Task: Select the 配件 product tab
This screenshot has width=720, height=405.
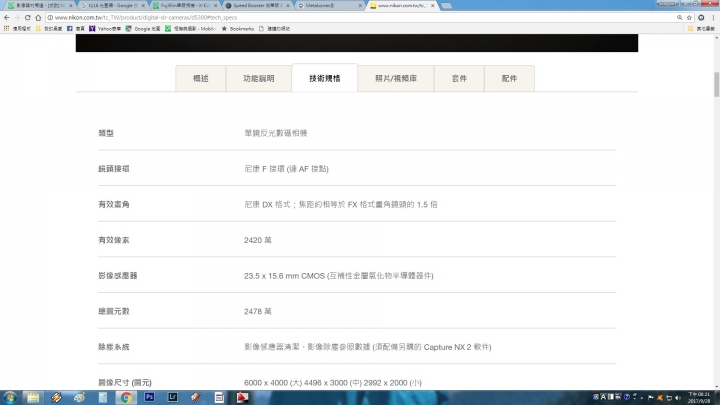Action: [x=509, y=79]
